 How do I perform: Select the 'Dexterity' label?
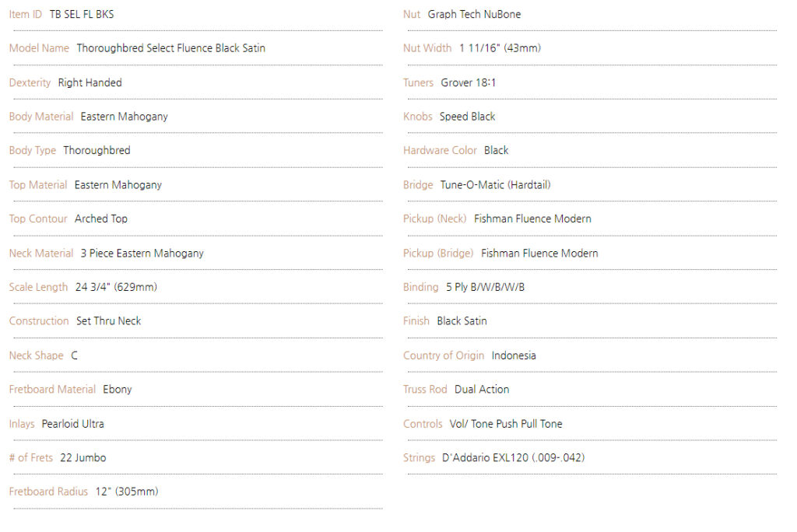pyautogui.click(x=30, y=82)
